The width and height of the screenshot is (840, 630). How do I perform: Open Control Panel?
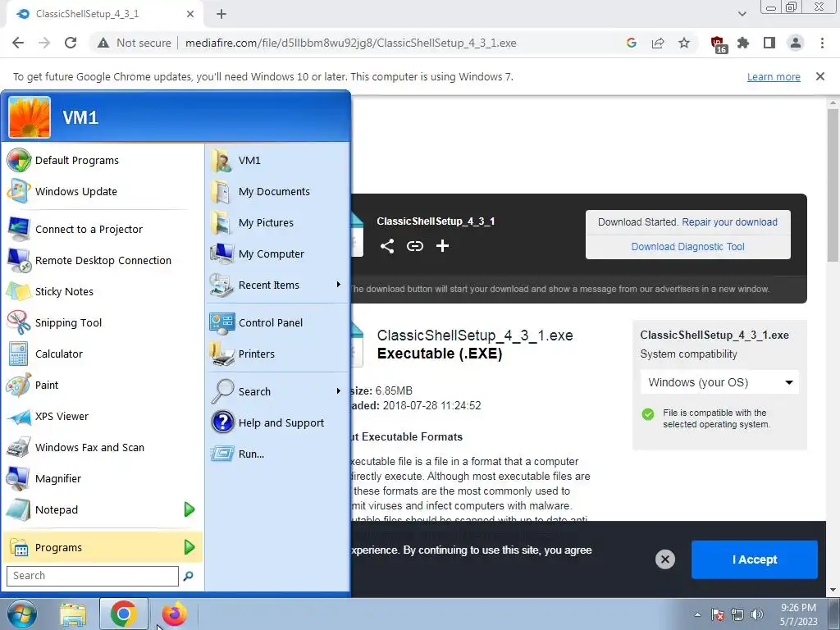[x=277, y=322]
